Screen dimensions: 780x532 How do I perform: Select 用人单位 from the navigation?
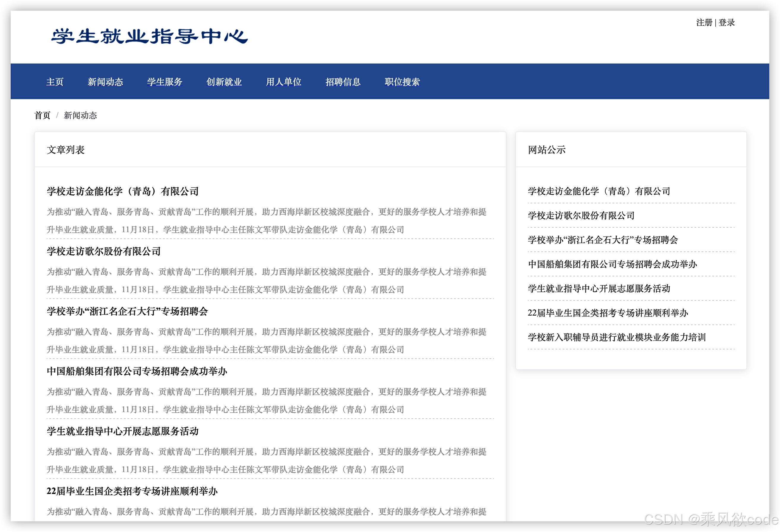coord(284,82)
